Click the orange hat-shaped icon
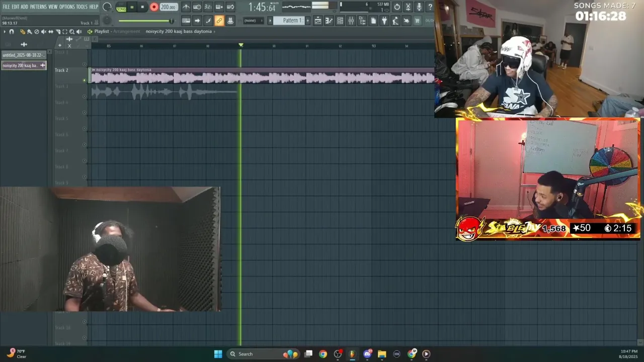The image size is (644, 362). click(230, 21)
